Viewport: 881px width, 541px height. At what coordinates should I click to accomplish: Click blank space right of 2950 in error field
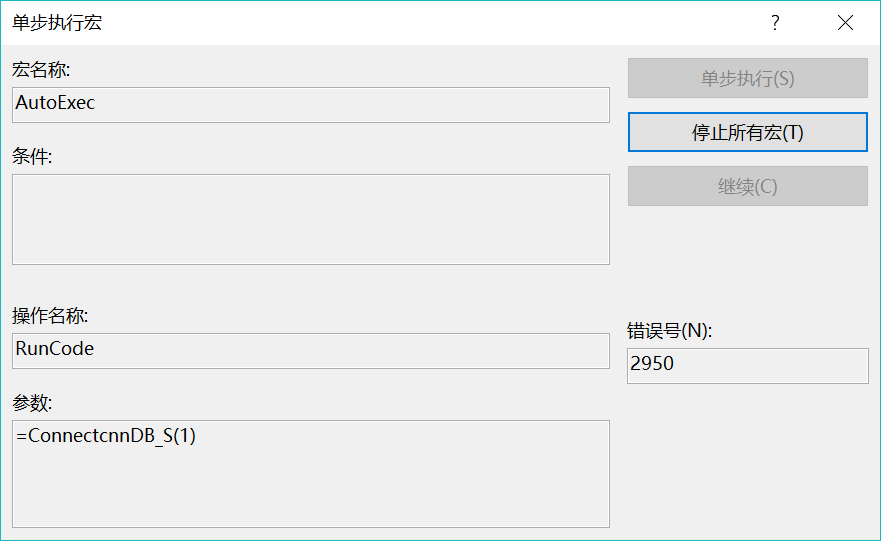coord(773,366)
